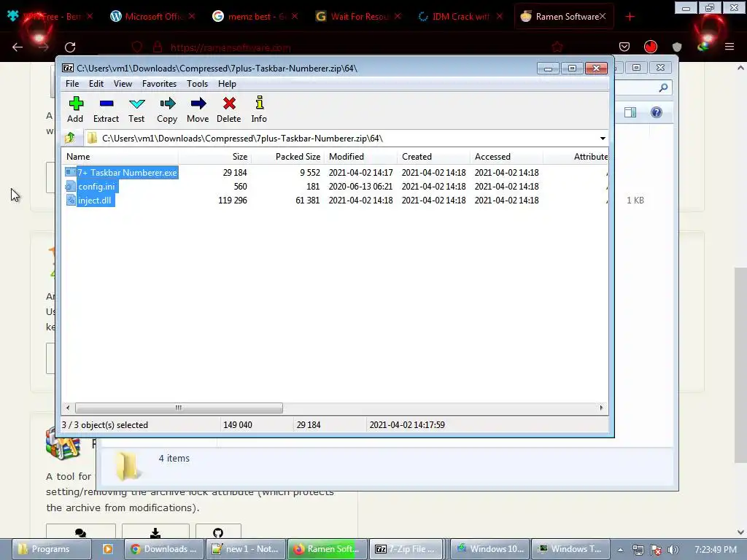Switch to Ramen Software Firefox taskbar item
This screenshot has width=747, height=560.
(x=327, y=549)
